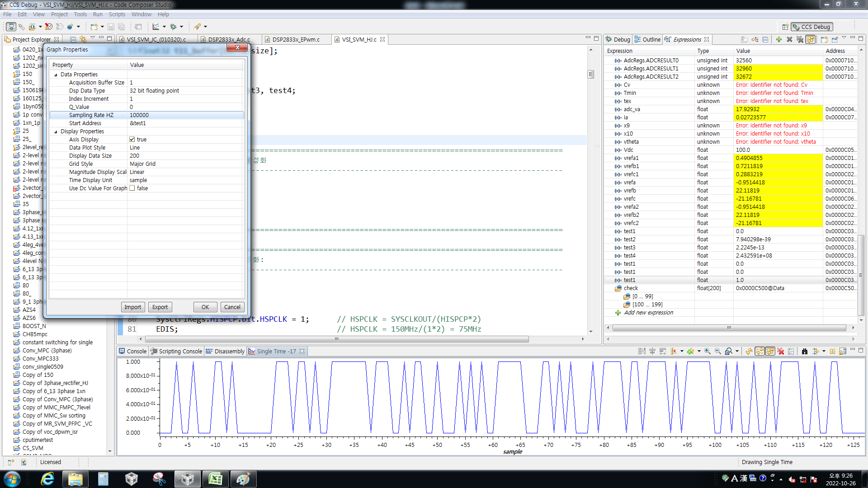Click measurement marker icon in graph toolbar

673,351
